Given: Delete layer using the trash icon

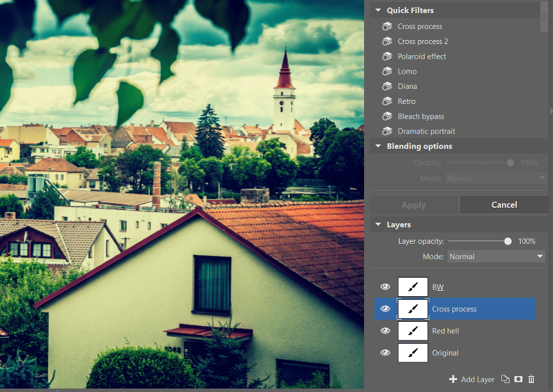Looking at the screenshot, I should tap(532, 379).
